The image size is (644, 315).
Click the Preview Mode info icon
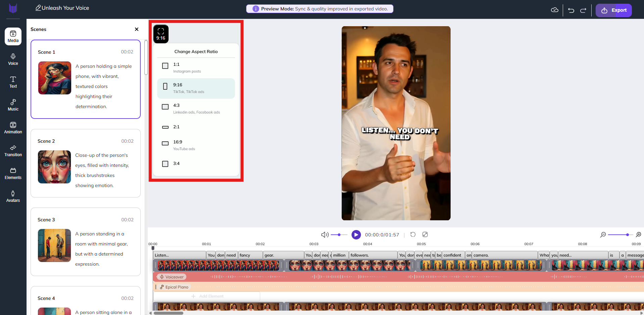256,9
